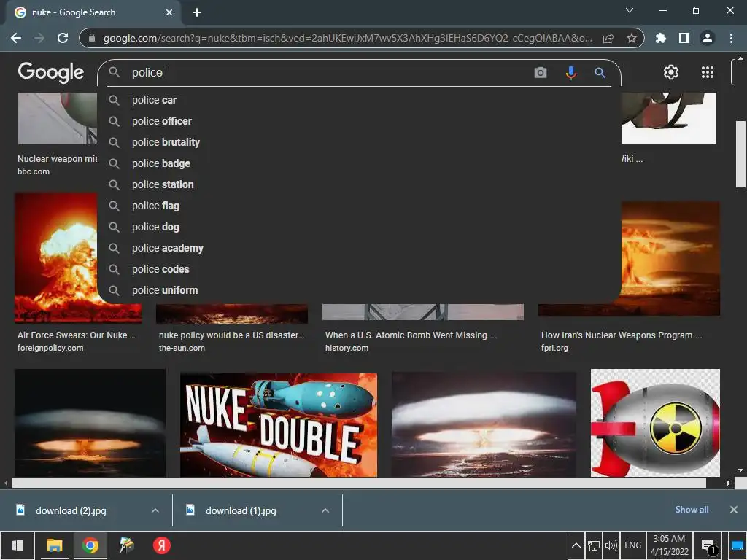The width and height of the screenshot is (747, 560).
Task: Click in the 'police' search input field
Action: (329, 72)
